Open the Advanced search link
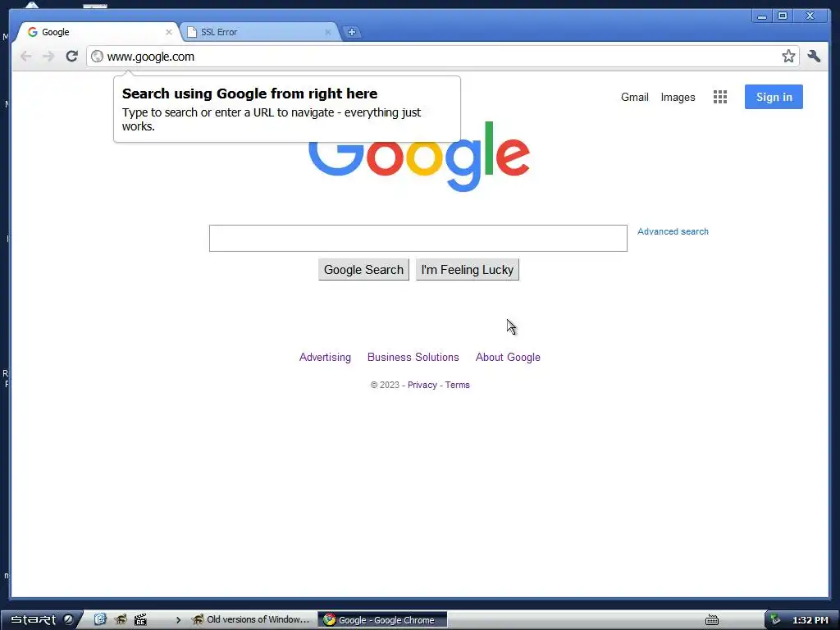This screenshot has height=630, width=840. (673, 231)
